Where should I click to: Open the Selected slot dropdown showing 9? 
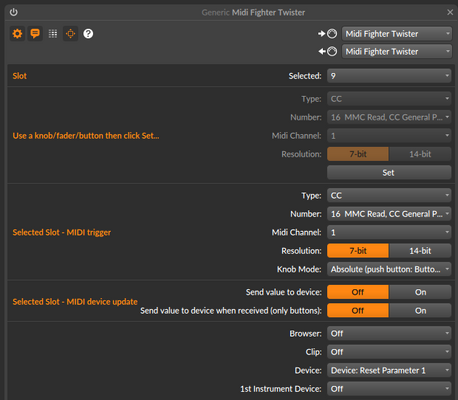coord(389,76)
